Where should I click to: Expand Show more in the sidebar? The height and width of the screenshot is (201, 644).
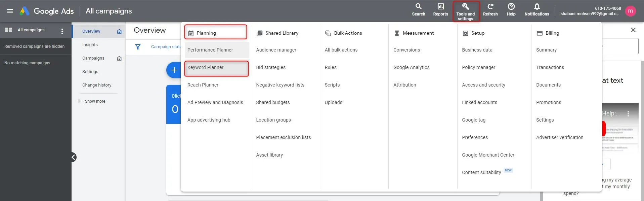pos(91,101)
